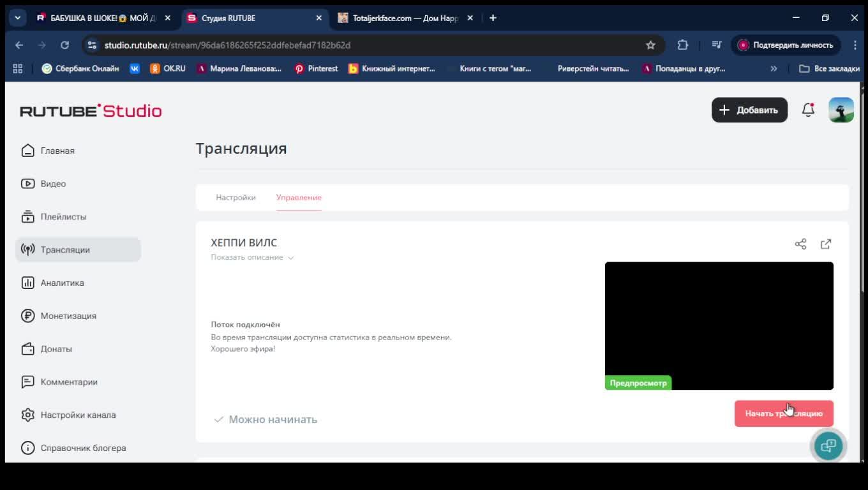Click the stream preview video area
This screenshot has width=868, height=490.
[x=719, y=326]
